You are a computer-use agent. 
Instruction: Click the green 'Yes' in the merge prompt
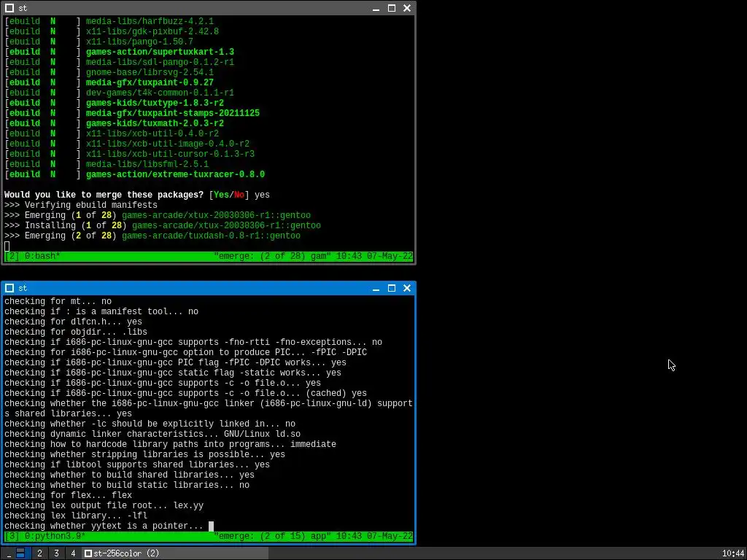coord(222,195)
